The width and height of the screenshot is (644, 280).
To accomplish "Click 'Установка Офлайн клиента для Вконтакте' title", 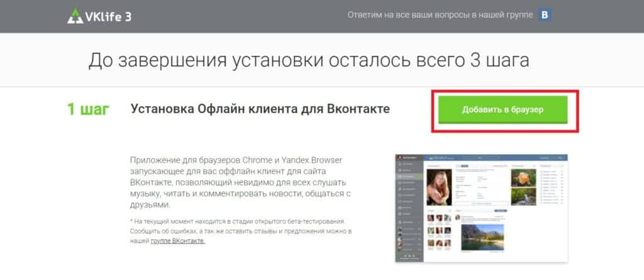I will (x=260, y=109).
